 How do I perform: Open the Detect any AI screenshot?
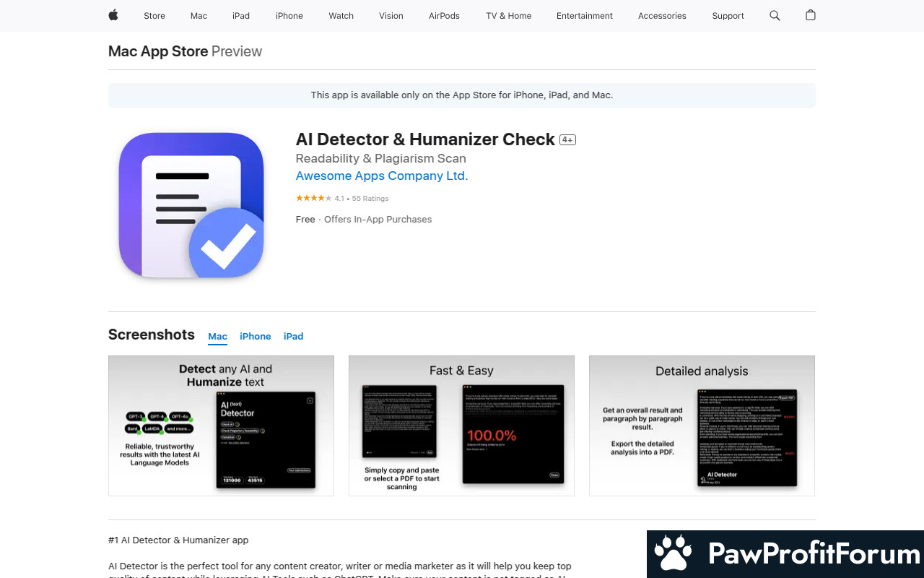pos(221,426)
